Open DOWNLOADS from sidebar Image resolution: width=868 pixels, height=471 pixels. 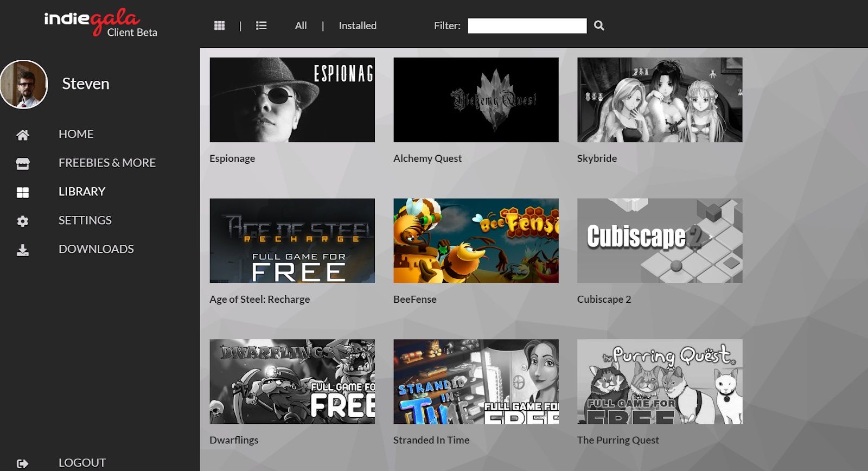coord(96,249)
